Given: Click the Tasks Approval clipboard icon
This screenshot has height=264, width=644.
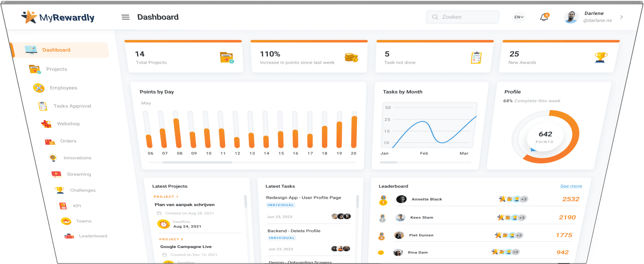Looking at the screenshot, I should [x=42, y=106].
